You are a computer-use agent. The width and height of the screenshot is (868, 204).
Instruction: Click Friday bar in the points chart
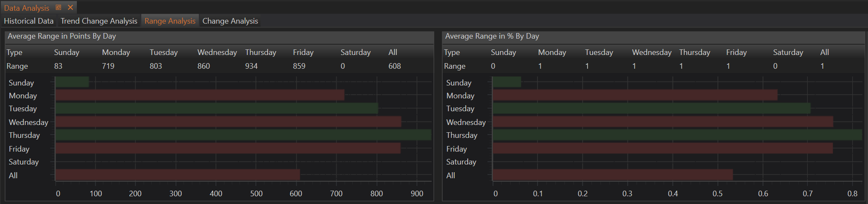point(228,148)
